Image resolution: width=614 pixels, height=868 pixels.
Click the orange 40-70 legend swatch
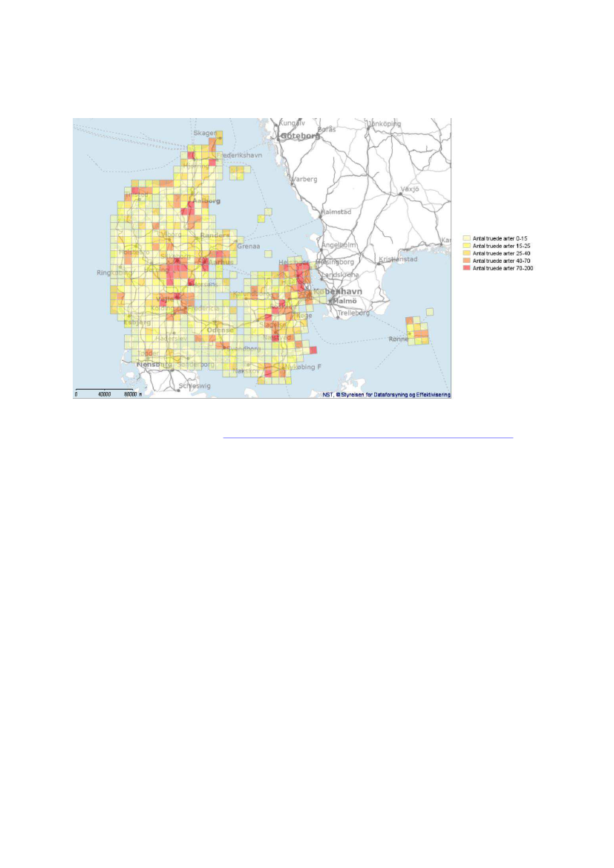466,261
